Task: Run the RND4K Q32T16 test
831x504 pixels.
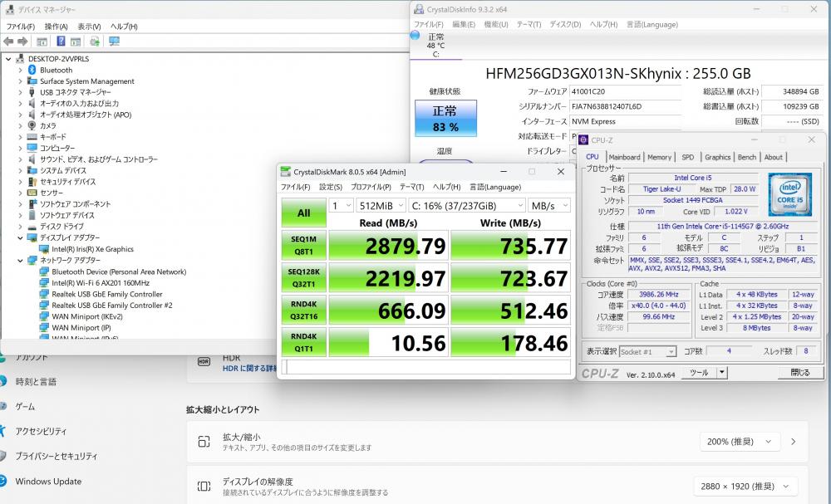Action: (303, 311)
